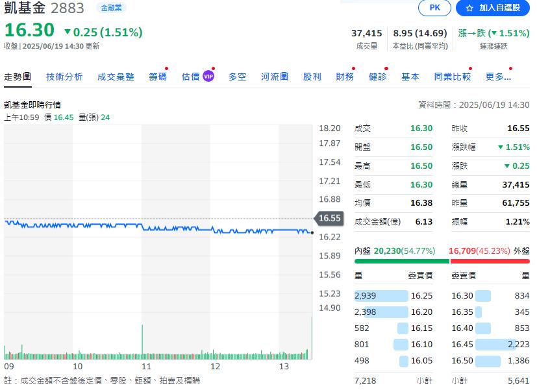This screenshot has height=392, width=537.
Task: Click the PK compare button
Action: pyautogui.click(x=434, y=8)
